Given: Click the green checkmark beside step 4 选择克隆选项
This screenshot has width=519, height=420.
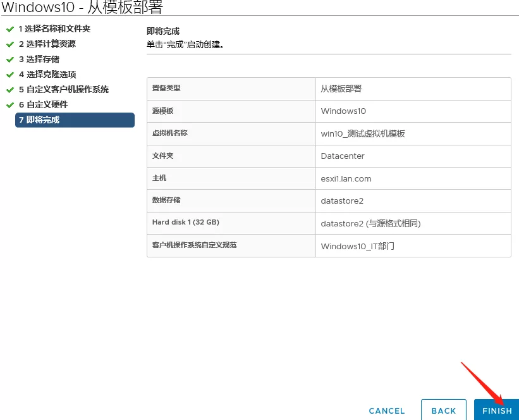Looking at the screenshot, I should (9, 75).
